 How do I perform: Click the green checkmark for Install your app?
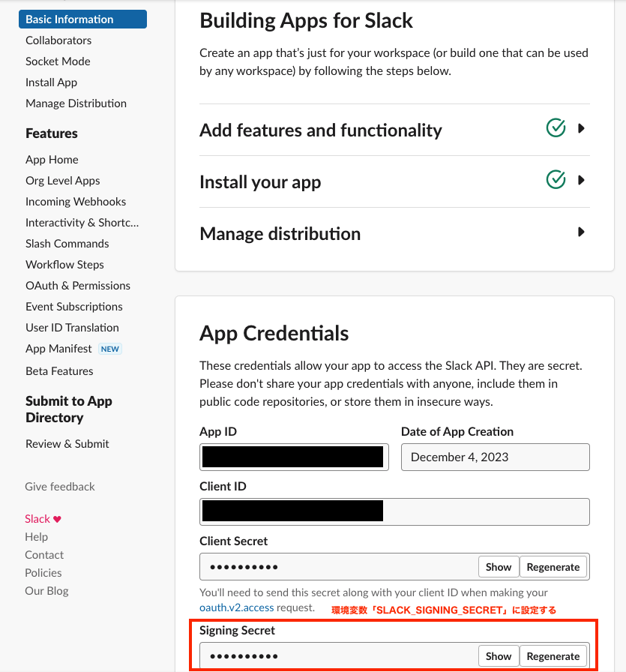[556, 179]
